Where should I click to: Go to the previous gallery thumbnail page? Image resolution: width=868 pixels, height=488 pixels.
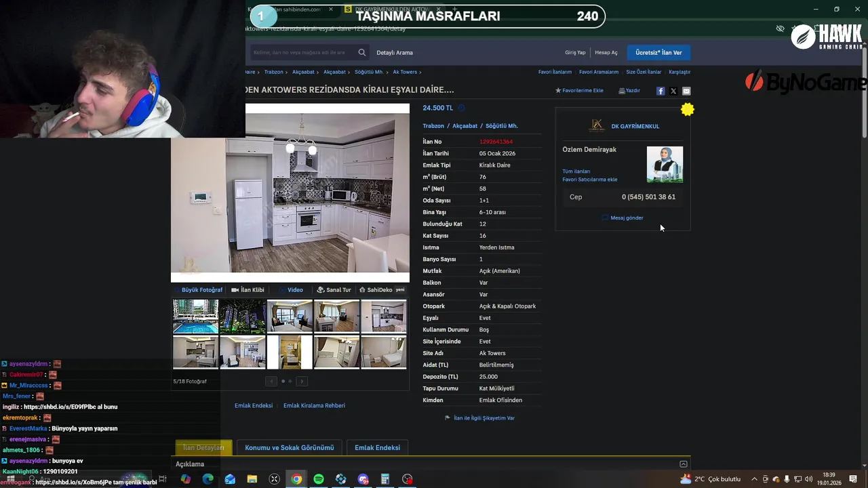coord(271,381)
